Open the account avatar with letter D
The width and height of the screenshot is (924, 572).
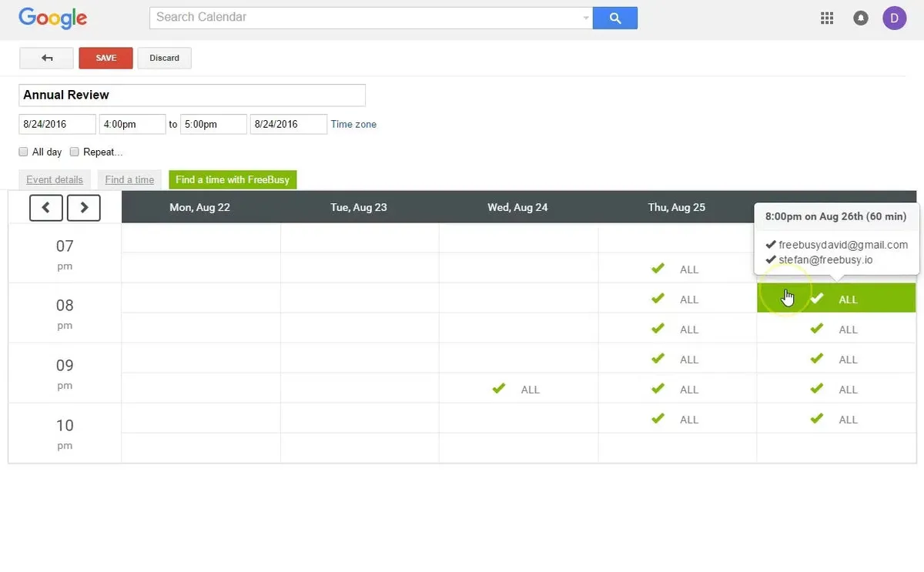(x=895, y=18)
